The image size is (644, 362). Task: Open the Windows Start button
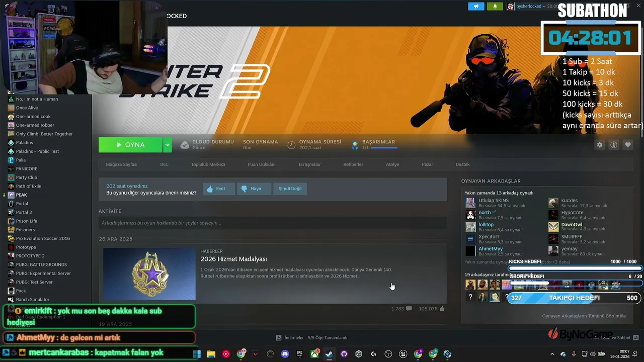197,354
